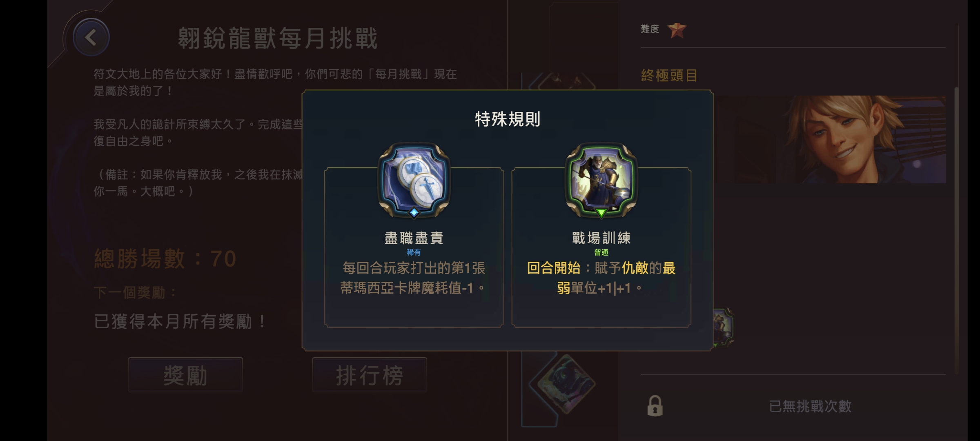Select the encounter node above the popup
This screenshot has width=980, height=441.
click(563, 81)
